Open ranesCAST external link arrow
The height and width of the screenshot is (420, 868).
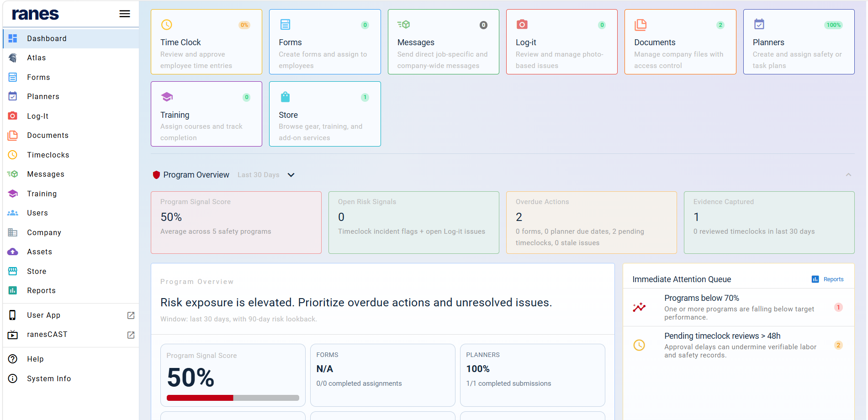pos(131,335)
